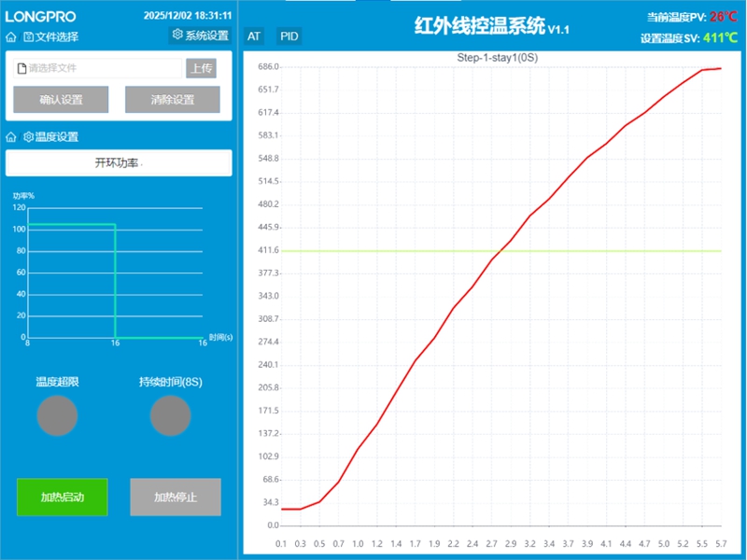Stop heating with 加热停止 button
Image resolution: width=747 pixels, height=560 pixels.
click(x=176, y=497)
